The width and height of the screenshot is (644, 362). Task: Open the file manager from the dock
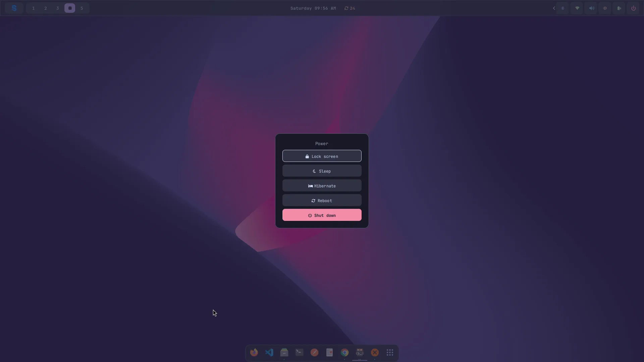(284, 352)
